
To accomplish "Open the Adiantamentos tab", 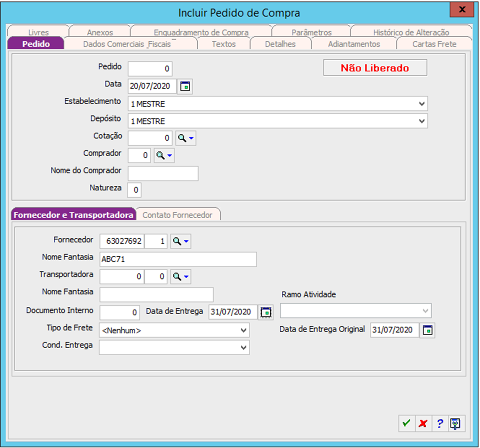I will pyautogui.click(x=354, y=44).
